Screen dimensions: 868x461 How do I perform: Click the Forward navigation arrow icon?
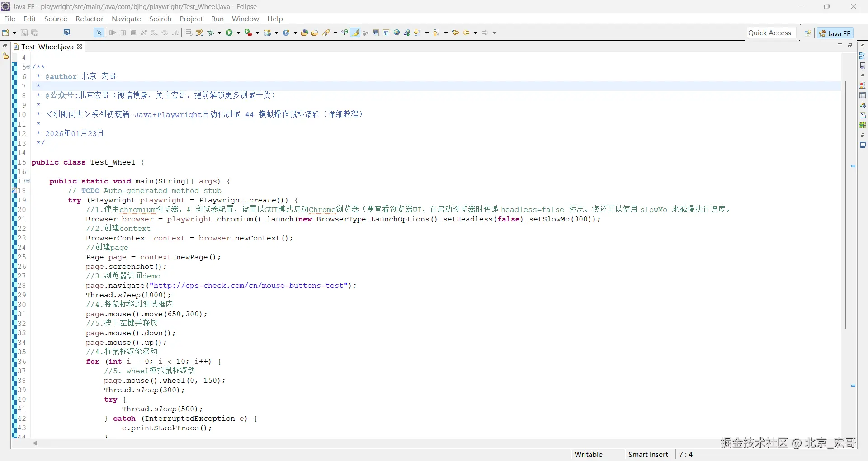pos(485,33)
